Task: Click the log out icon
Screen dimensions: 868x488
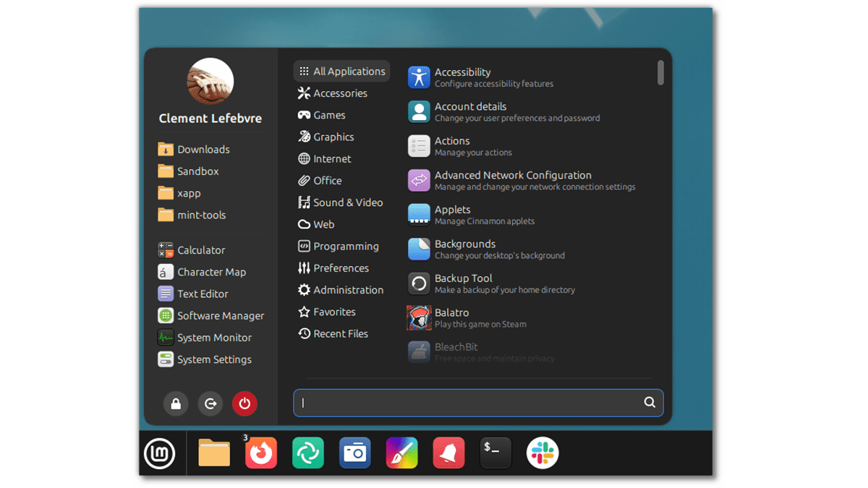Action: (210, 403)
